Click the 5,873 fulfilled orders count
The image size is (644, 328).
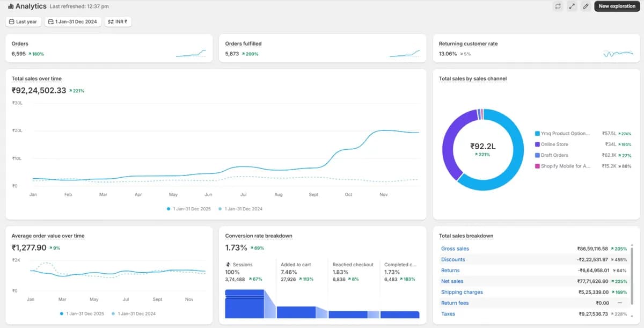tap(232, 54)
